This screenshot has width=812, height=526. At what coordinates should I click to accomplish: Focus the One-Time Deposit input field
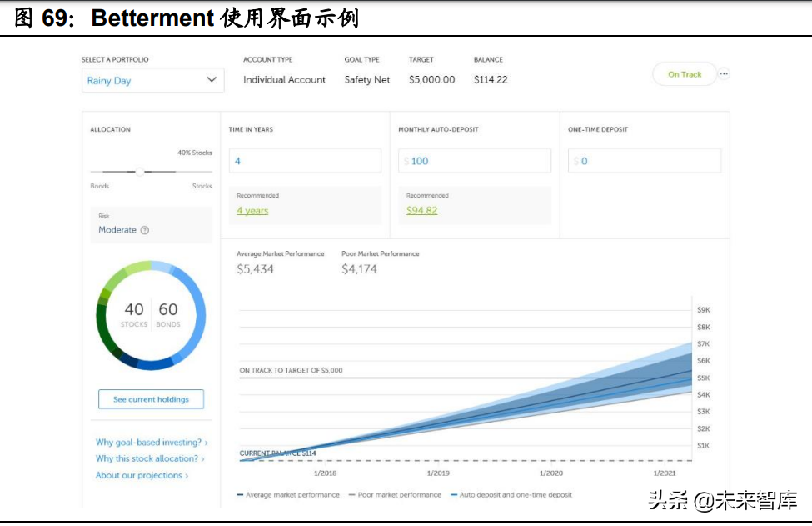click(x=645, y=161)
